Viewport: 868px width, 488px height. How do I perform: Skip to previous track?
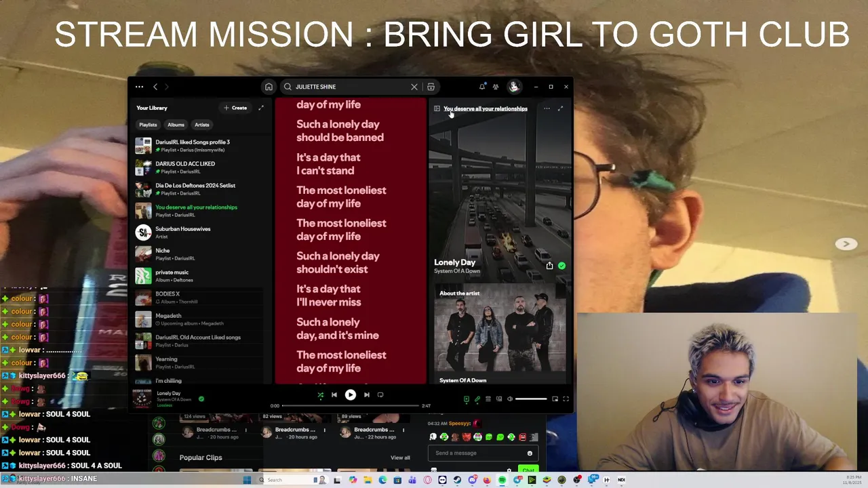pos(334,394)
